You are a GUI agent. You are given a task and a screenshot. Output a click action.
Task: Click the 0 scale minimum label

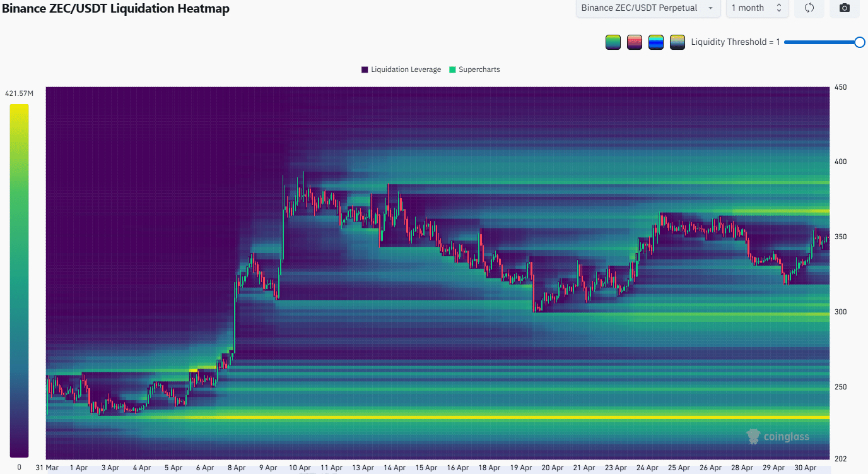(19, 468)
